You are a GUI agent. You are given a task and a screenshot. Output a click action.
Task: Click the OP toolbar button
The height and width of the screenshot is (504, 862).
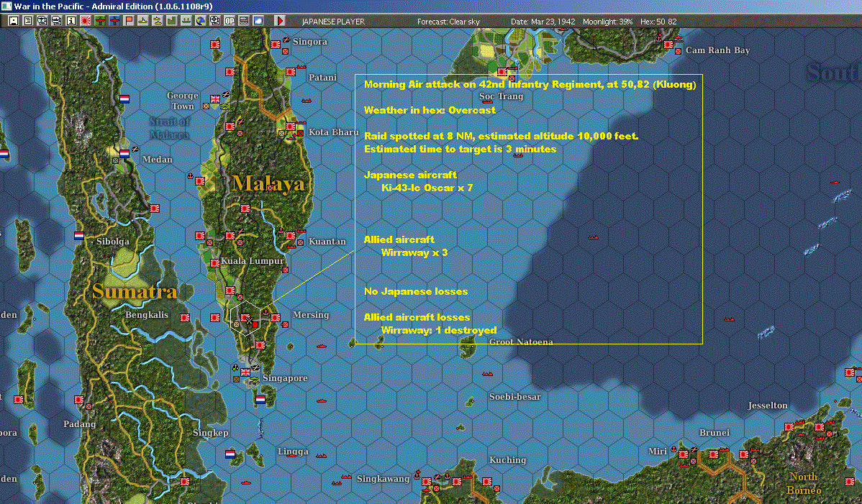[230, 21]
